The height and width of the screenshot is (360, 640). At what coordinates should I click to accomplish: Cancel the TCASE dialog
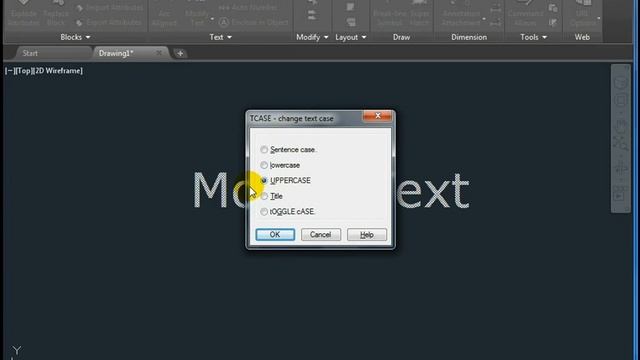click(x=321, y=235)
